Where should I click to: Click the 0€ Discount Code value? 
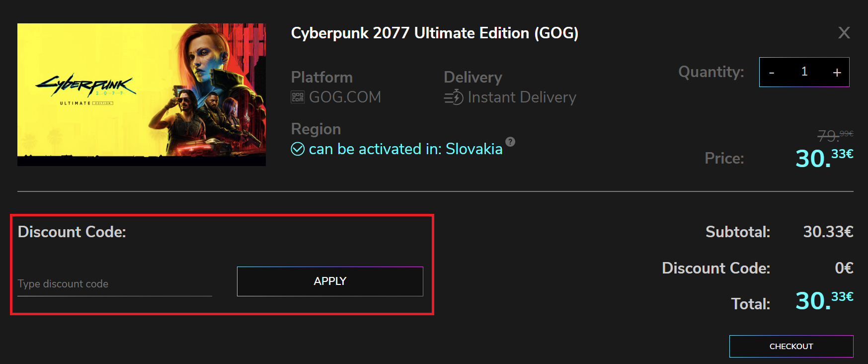844,268
